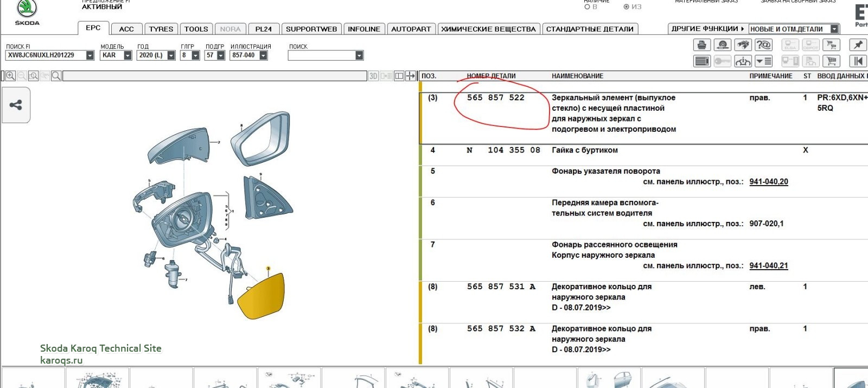Click the pin icon in the toolbar
Screen dimensions: 868x388
pos(858,45)
